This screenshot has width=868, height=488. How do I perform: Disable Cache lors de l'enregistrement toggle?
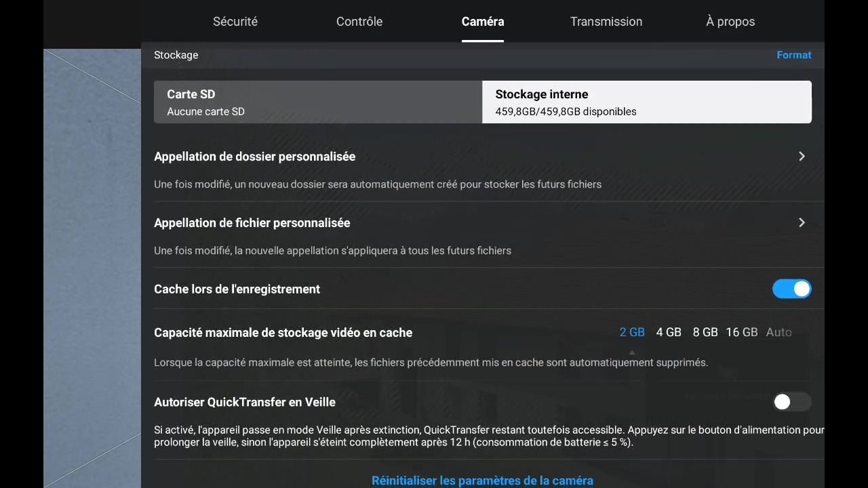coord(791,289)
